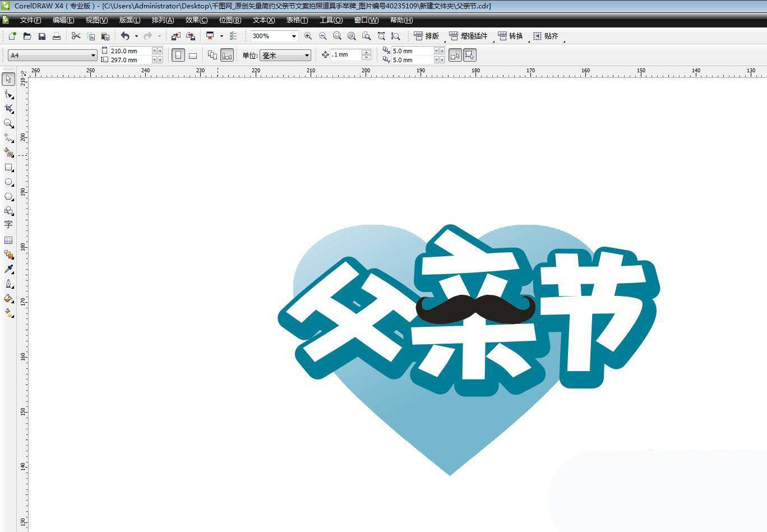Click the 排版 toolbar button
The image size is (767, 532).
(x=426, y=36)
